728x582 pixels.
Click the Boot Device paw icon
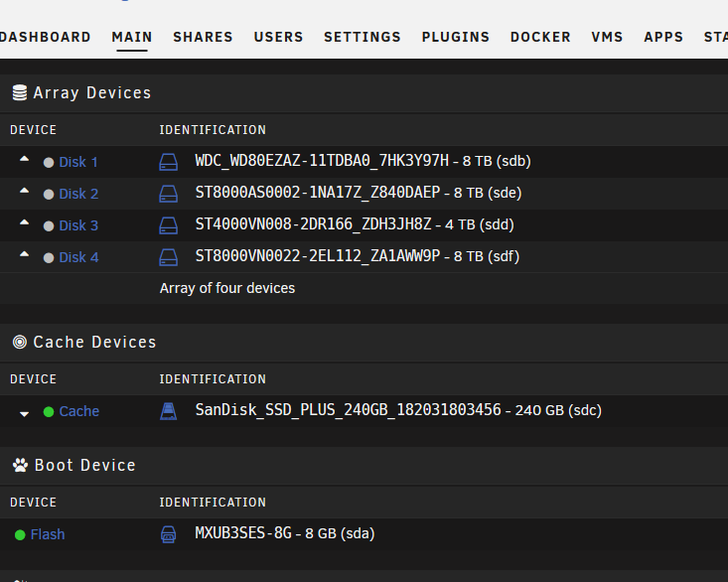pyautogui.click(x=20, y=465)
